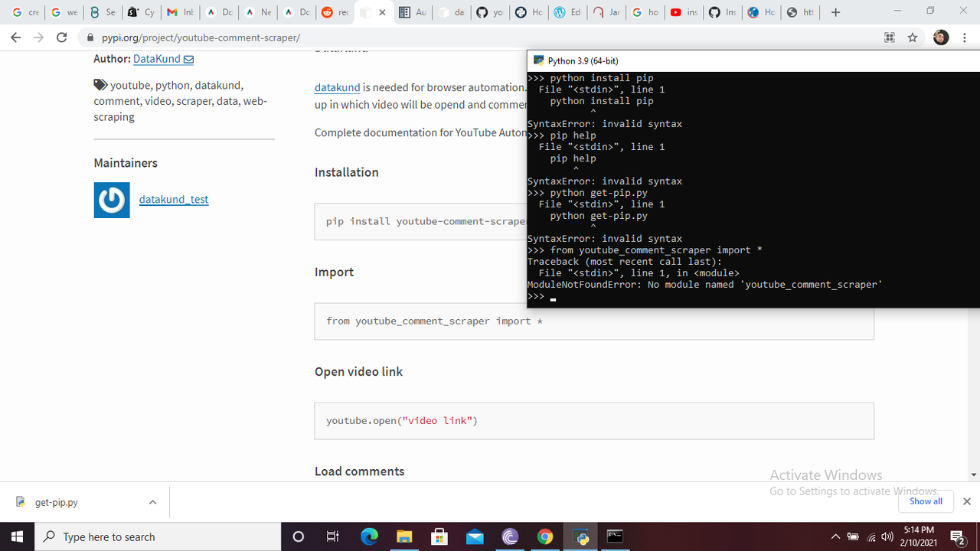The image size is (980, 551).
Task: Open the Windows Start menu
Action: (18, 536)
